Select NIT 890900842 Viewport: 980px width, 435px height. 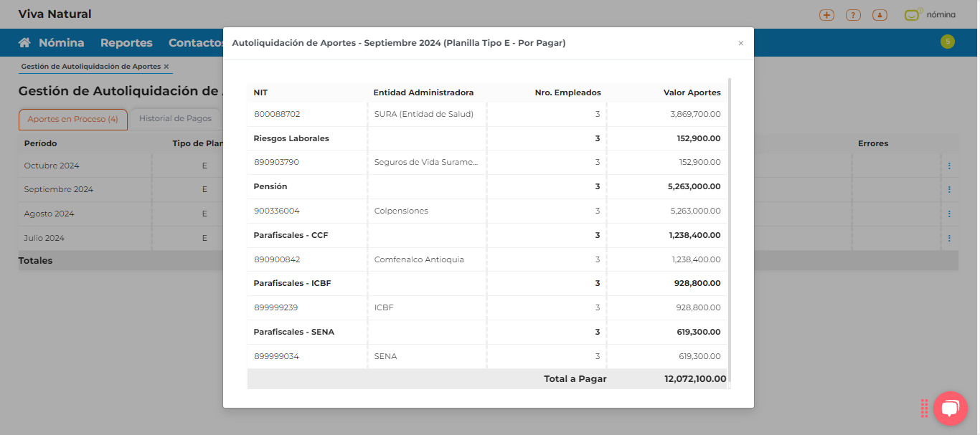pos(277,259)
